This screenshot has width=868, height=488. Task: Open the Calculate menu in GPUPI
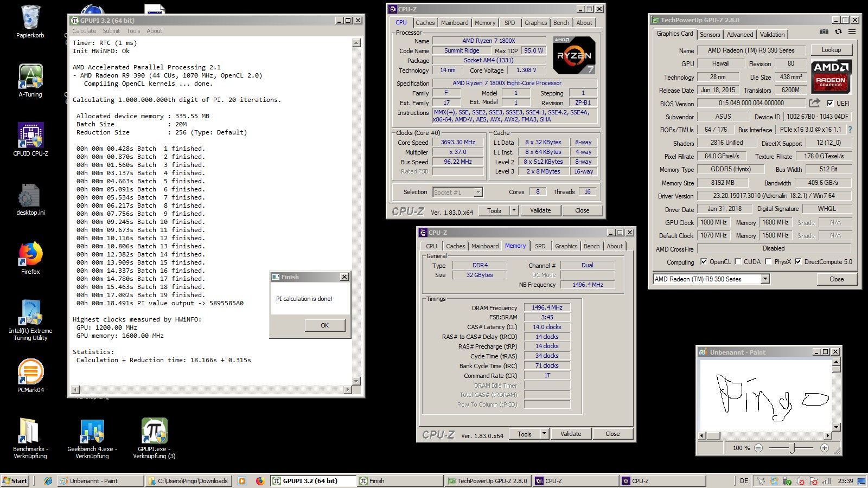click(x=84, y=31)
